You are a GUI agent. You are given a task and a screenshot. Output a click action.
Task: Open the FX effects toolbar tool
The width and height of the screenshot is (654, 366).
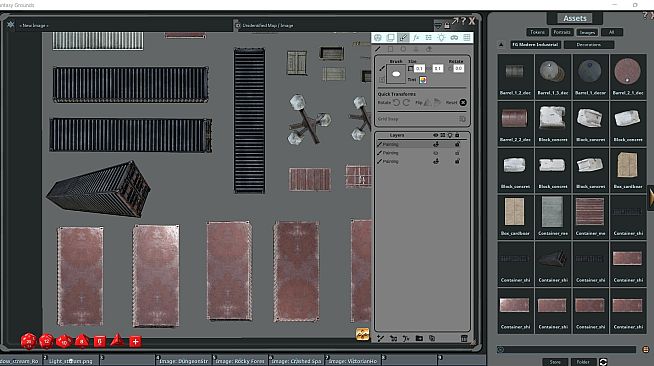click(x=416, y=38)
